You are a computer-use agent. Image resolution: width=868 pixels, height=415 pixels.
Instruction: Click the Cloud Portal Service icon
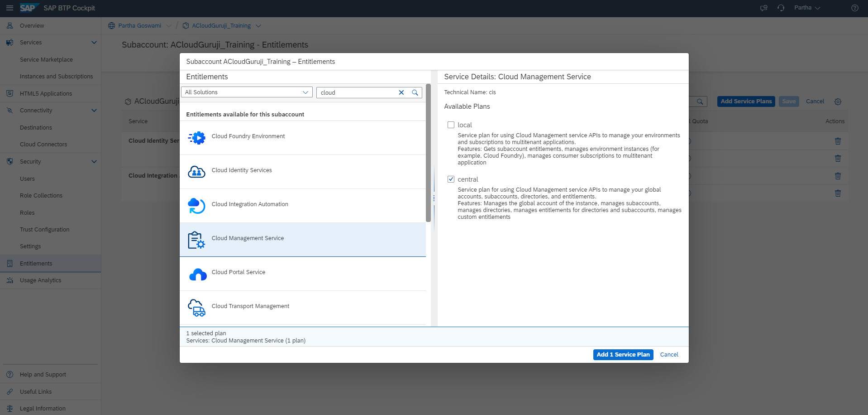[x=198, y=274]
